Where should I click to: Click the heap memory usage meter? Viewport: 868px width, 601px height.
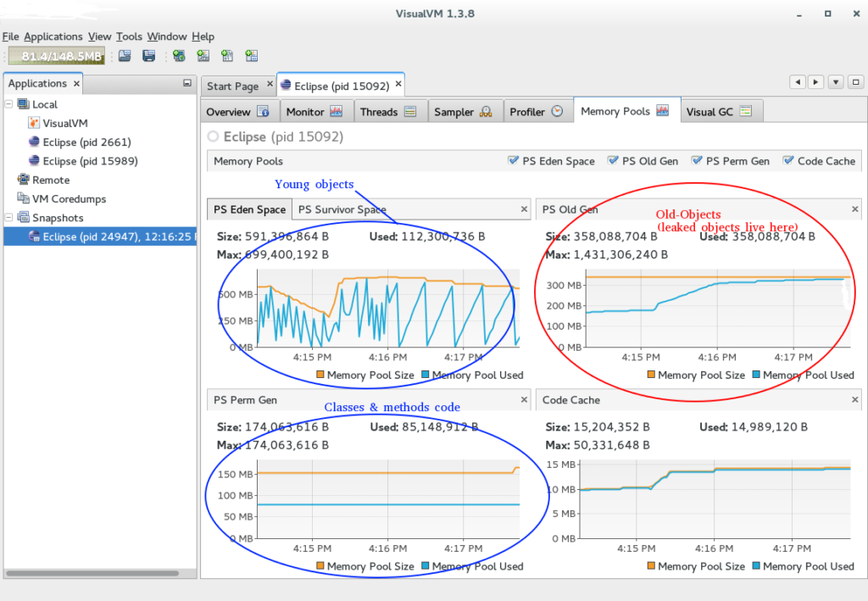(55, 55)
